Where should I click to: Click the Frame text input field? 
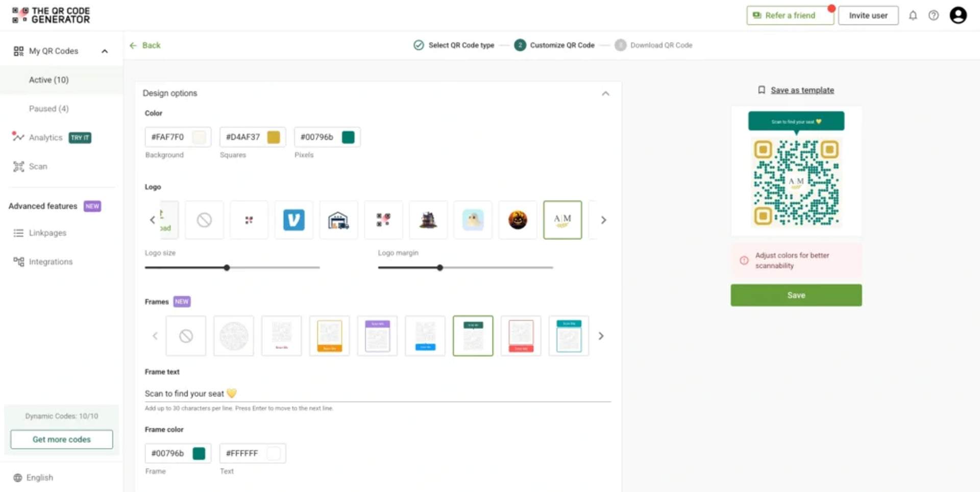click(x=378, y=393)
